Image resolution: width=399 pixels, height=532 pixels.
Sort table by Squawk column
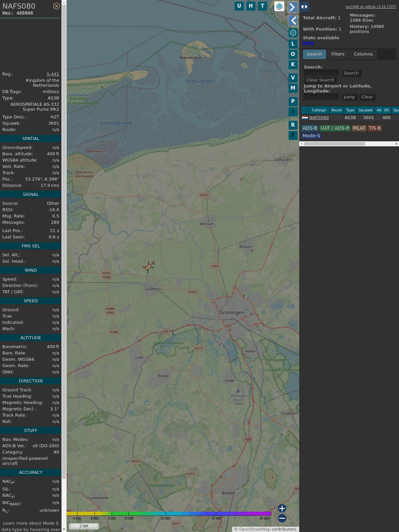click(366, 110)
